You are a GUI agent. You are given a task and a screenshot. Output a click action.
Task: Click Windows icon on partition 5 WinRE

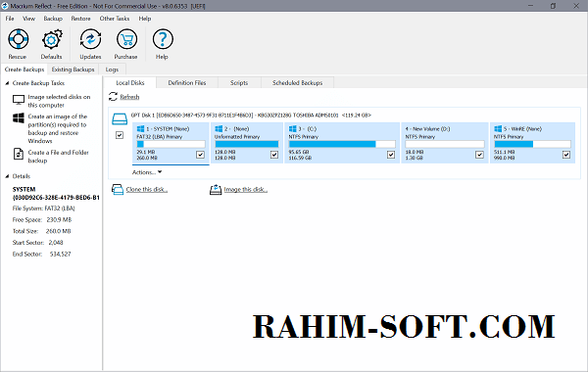click(498, 128)
